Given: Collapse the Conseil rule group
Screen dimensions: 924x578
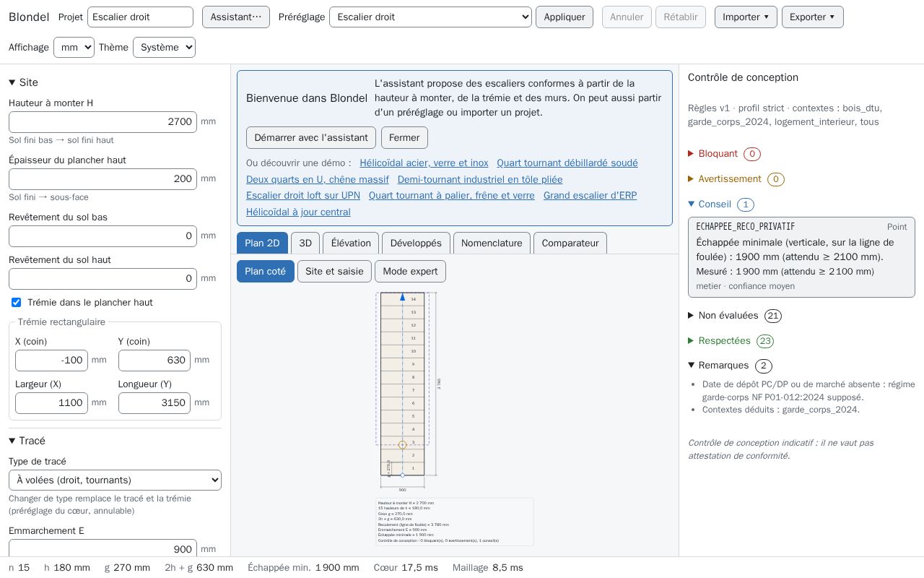Looking at the screenshot, I should 720,204.
